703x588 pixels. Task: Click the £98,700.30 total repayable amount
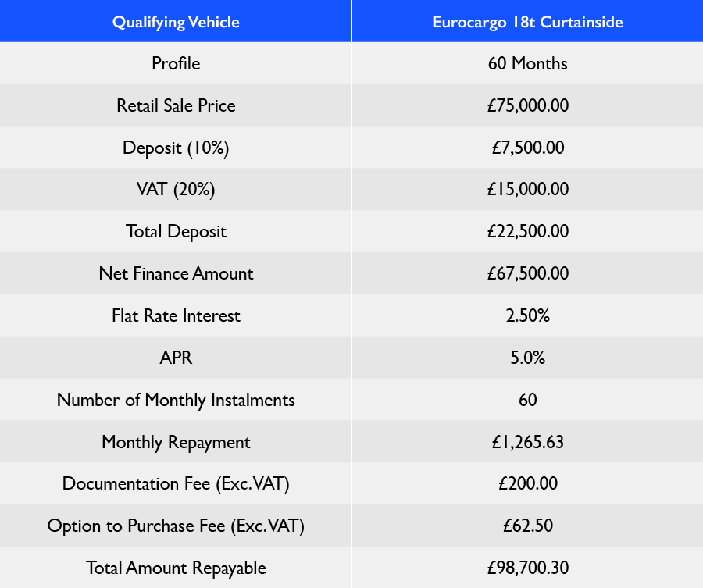point(527,568)
